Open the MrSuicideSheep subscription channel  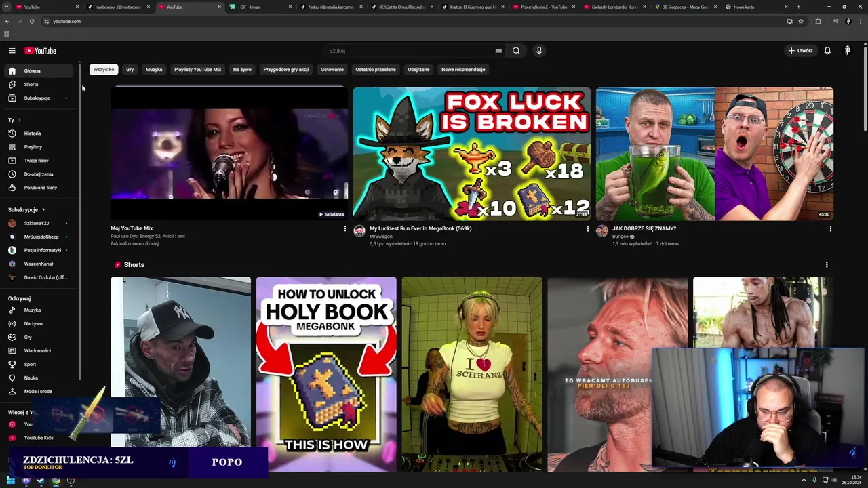pyautogui.click(x=38, y=237)
